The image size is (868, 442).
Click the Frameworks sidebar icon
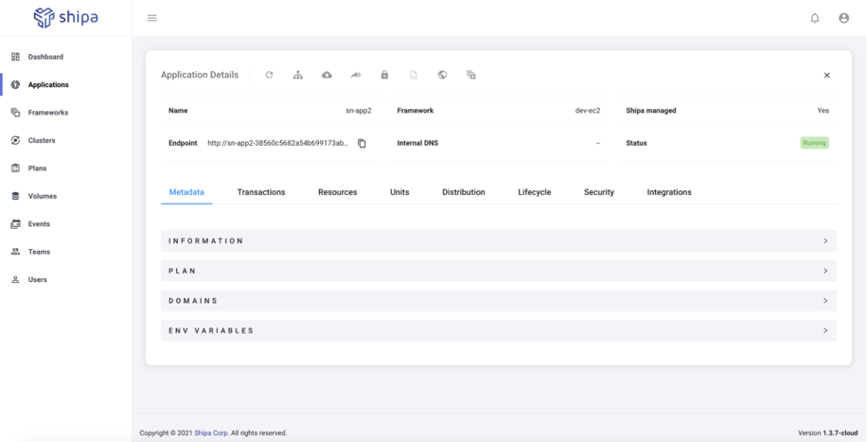pyautogui.click(x=15, y=112)
